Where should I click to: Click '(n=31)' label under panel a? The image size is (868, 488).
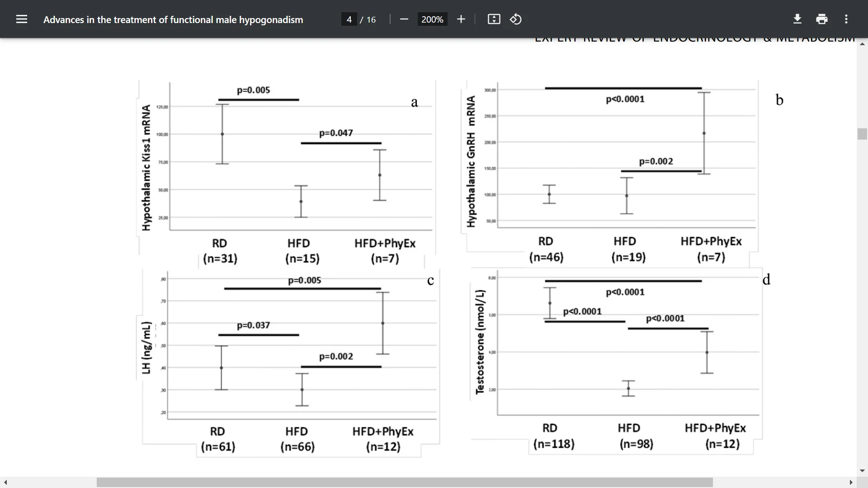click(x=220, y=258)
